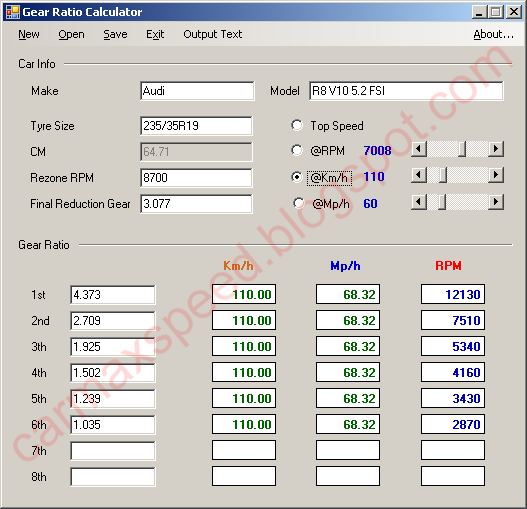Image resolution: width=527 pixels, height=509 pixels.
Task: Click the Km/h column header
Action: [x=238, y=266]
